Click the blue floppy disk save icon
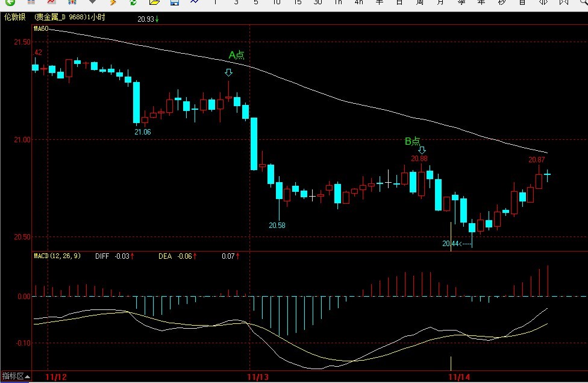 174,2
